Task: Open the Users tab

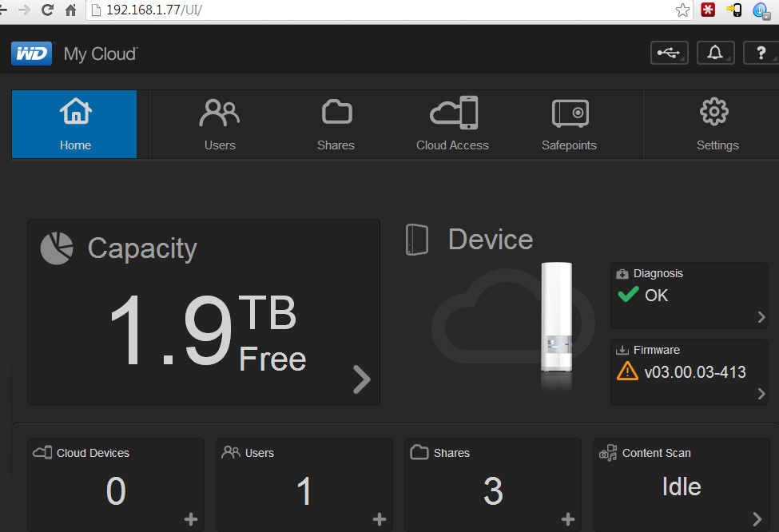Action: [220, 124]
